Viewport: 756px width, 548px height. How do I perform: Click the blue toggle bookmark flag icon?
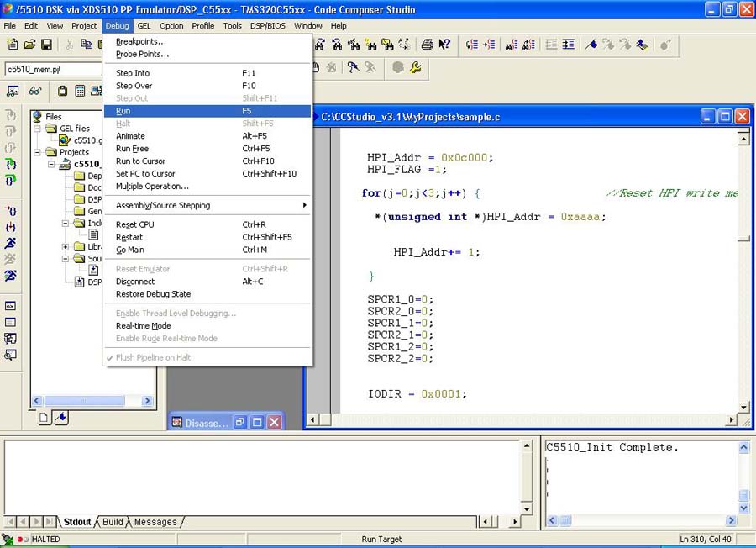coord(591,45)
